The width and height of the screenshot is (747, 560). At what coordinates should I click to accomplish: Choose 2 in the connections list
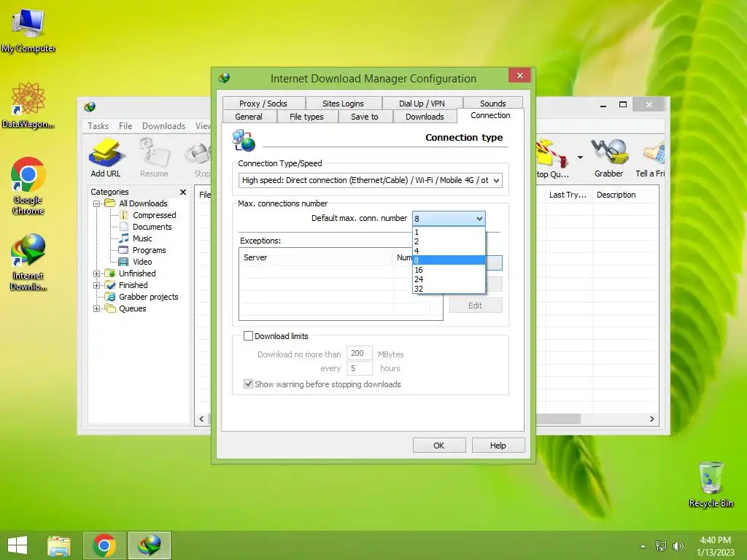[x=449, y=241]
